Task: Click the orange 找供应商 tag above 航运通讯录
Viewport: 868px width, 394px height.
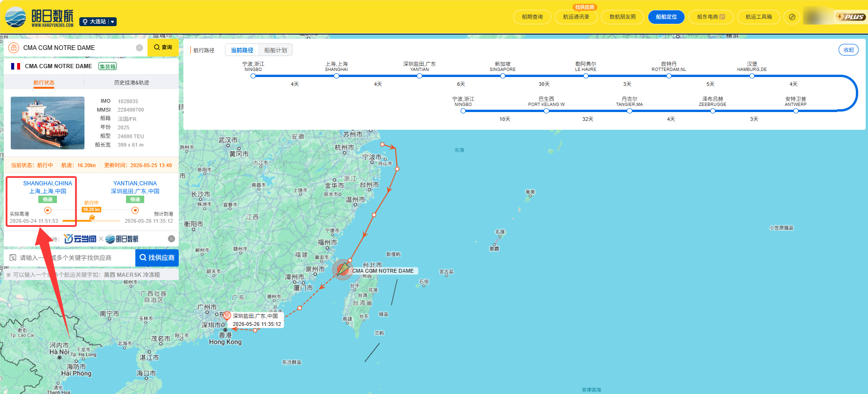Action: click(585, 7)
